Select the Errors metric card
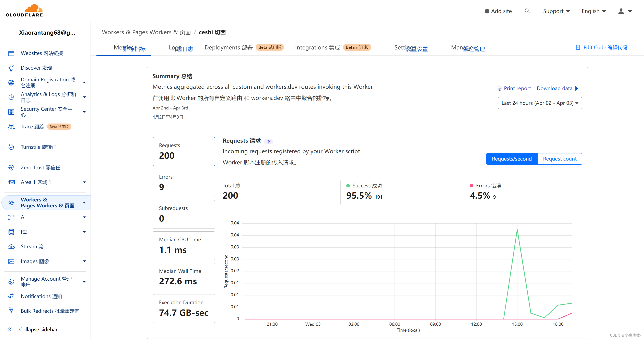The height and width of the screenshot is (339, 644). 184,183
